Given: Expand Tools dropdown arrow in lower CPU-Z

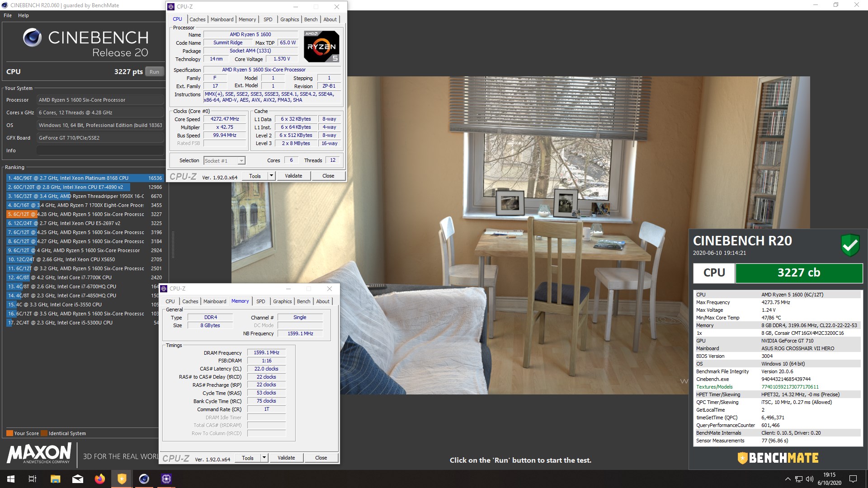Looking at the screenshot, I should [264, 458].
